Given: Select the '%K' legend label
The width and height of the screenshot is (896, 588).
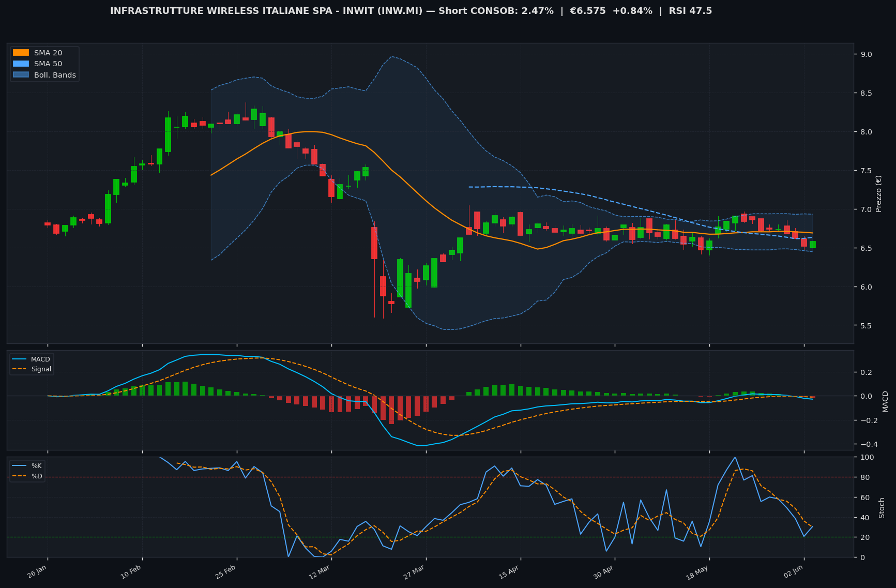Looking at the screenshot, I should [37, 466].
